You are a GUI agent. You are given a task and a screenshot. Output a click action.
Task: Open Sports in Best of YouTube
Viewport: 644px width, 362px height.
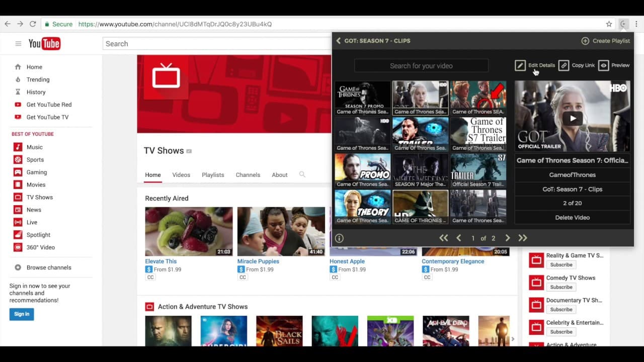(35, 160)
